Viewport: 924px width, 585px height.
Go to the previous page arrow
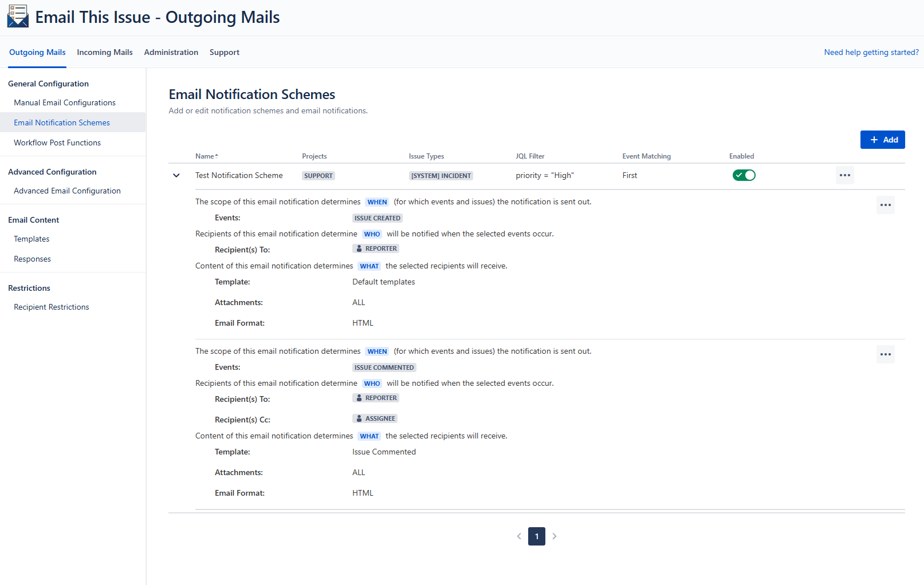click(x=519, y=536)
